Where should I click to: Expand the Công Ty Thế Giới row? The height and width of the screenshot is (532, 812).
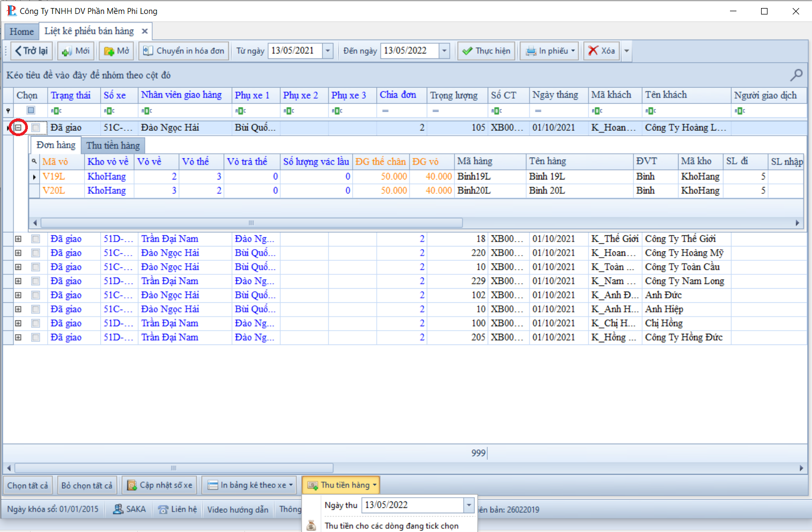tap(18, 239)
